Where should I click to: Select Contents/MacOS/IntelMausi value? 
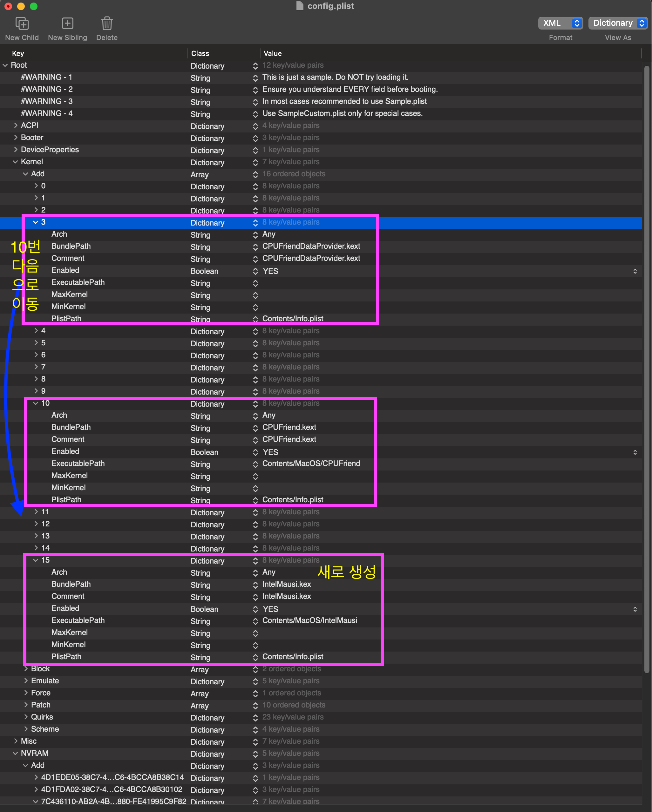coord(309,620)
